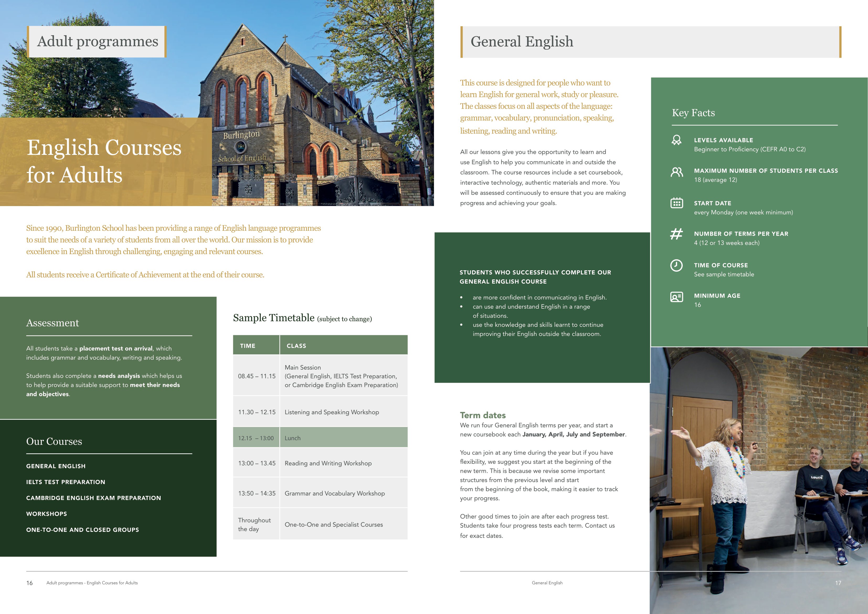This screenshot has width=868, height=614.
Task: Click 'CAMBRIDGE ENGLISH EXAM PREPARATION' course entry
Action: point(93,498)
